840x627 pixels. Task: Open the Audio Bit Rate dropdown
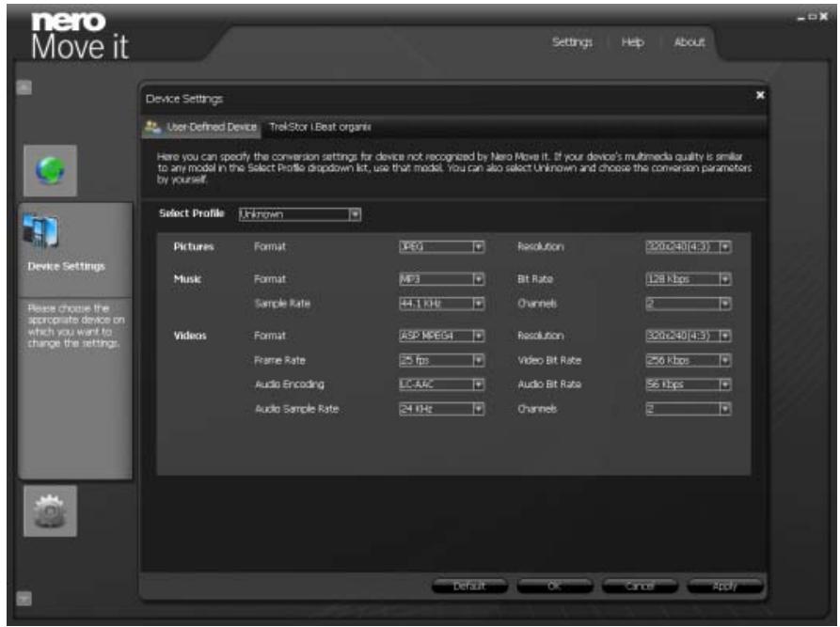689,384
